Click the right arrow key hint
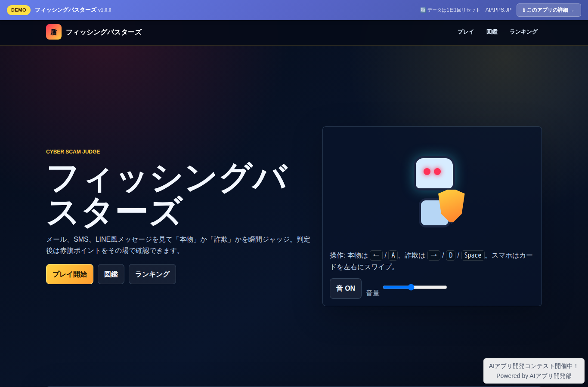 tap(434, 255)
